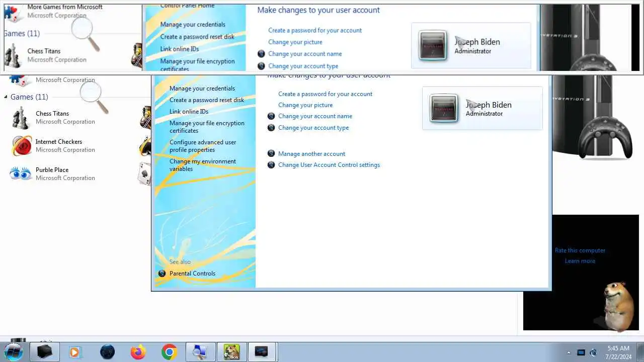Show hidden icons in the system tray

pyautogui.click(x=569, y=352)
